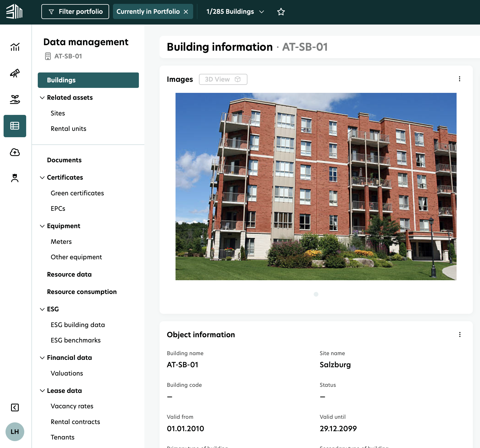Open Resource consumption
The image size is (480, 448).
pyautogui.click(x=82, y=292)
